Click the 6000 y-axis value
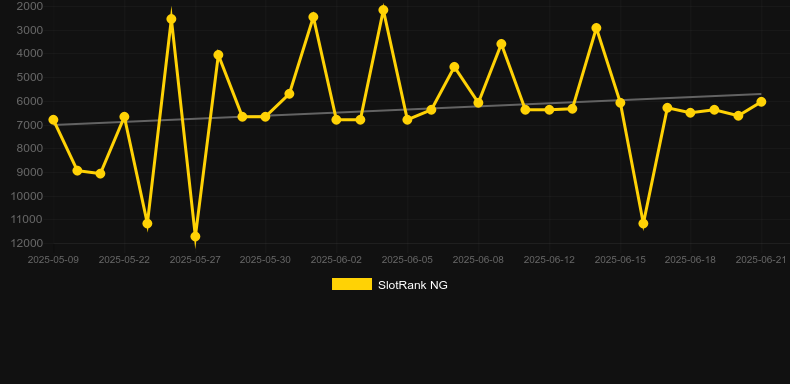Viewport: 790px width, 384px height. pos(30,101)
